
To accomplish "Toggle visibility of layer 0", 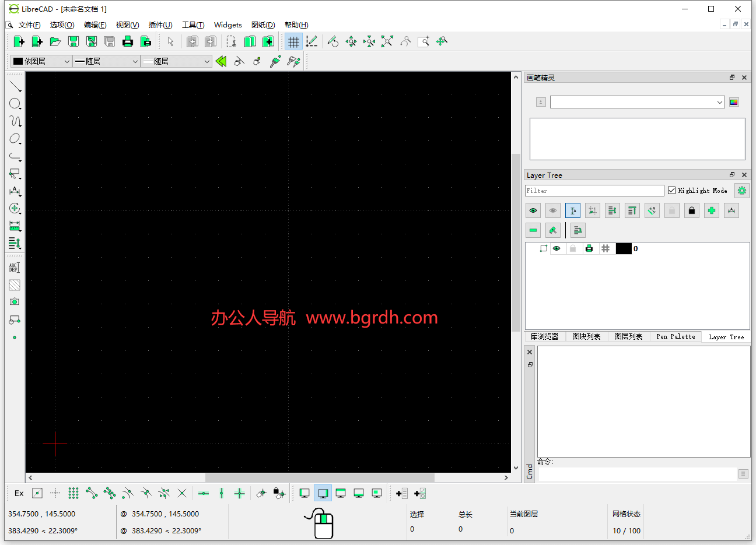I will pos(556,249).
